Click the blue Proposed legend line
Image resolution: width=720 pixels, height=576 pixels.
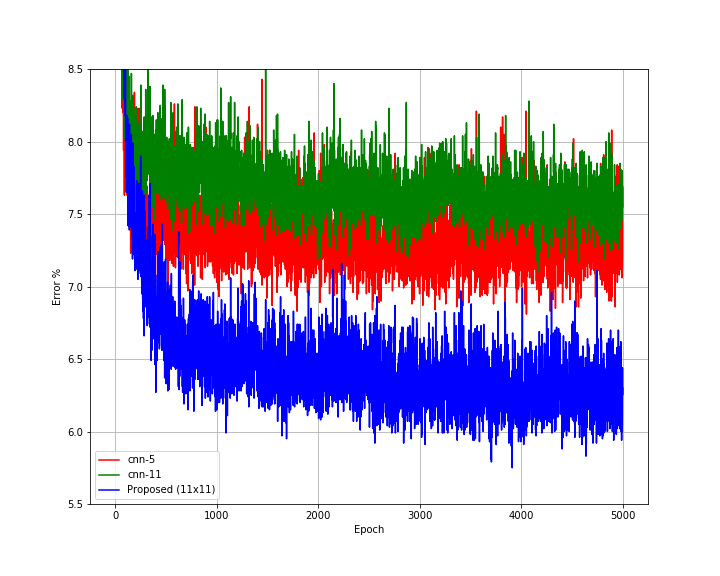pyautogui.click(x=110, y=490)
